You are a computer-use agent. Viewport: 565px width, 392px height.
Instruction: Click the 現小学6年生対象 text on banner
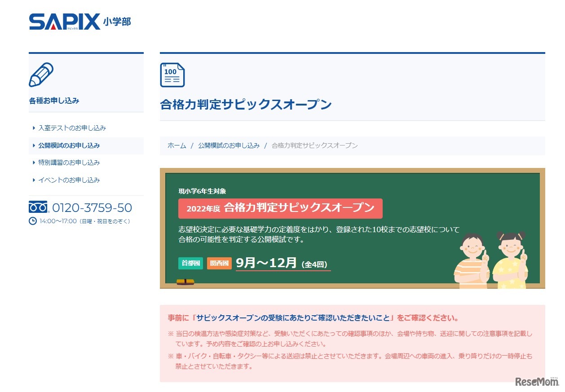pos(202,191)
